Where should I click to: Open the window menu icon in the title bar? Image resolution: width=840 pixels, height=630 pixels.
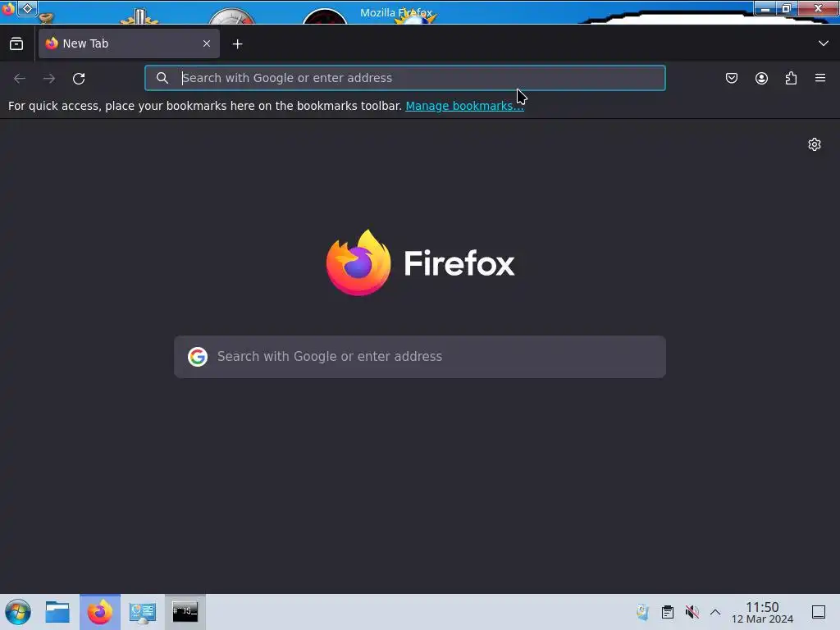point(8,8)
